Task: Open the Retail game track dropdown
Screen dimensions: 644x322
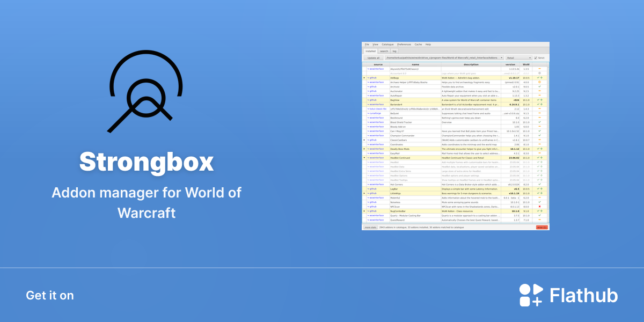Action: [x=519, y=57]
